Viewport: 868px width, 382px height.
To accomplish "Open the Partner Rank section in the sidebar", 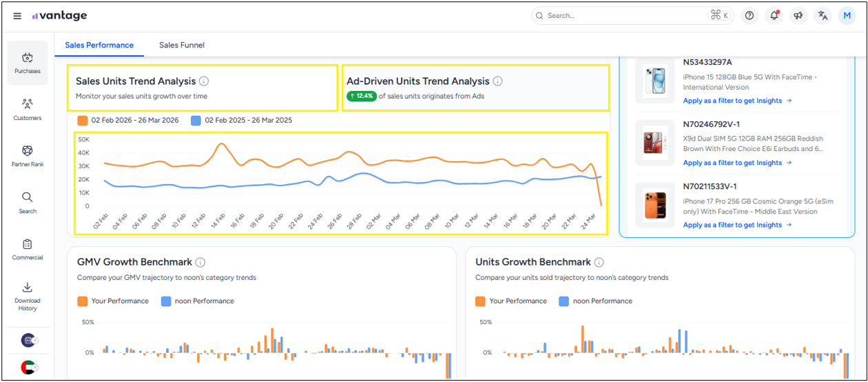I will tap(28, 156).
